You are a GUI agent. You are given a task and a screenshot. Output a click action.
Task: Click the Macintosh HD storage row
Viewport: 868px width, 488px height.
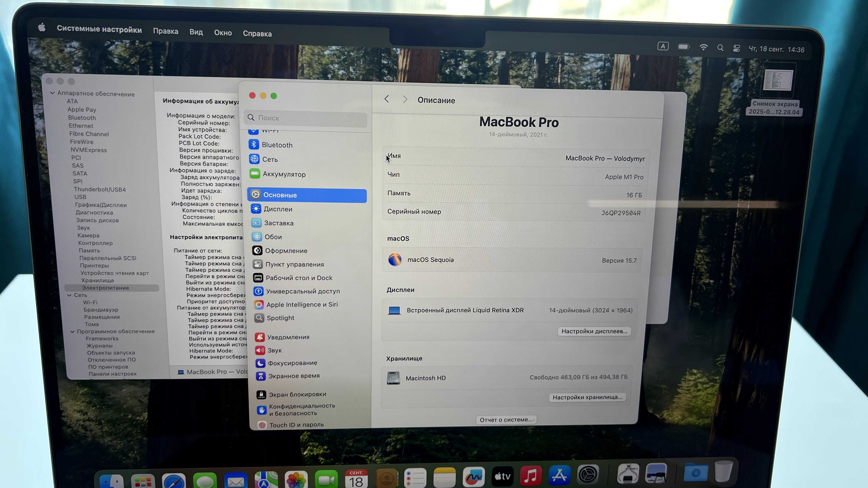(507, 378)
